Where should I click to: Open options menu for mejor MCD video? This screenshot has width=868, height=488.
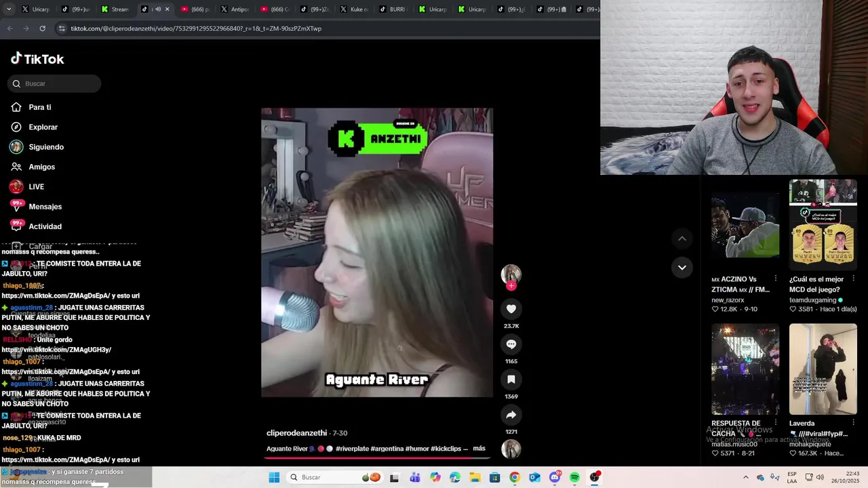point(854,279)
